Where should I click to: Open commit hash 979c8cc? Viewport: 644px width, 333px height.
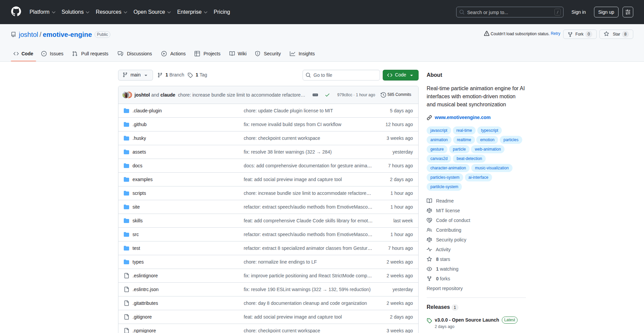pyautogui.click(x=345, y=95)
